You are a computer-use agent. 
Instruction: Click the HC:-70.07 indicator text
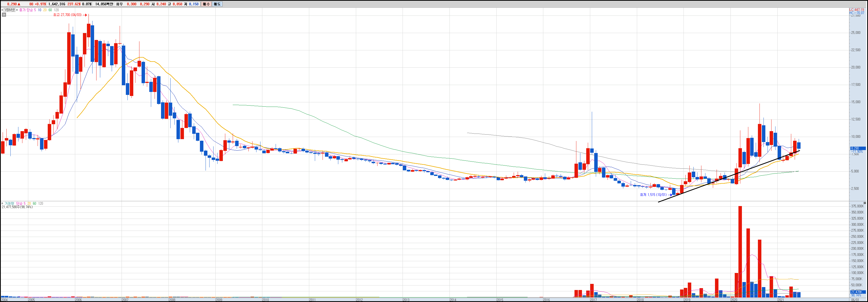856,13
